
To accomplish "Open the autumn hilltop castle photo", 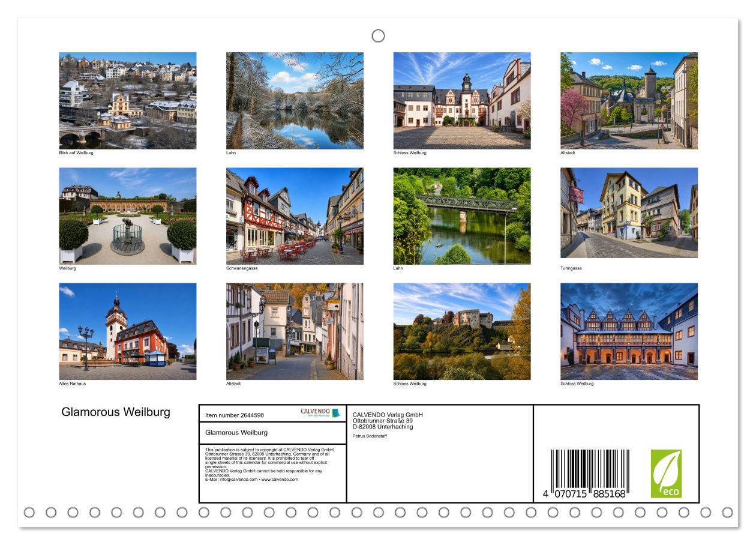I will 462,331.
